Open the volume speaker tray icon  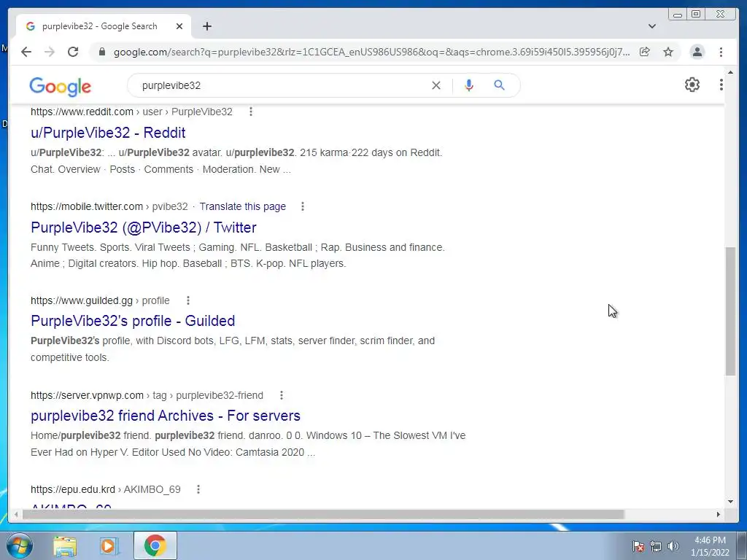(673, 546)
